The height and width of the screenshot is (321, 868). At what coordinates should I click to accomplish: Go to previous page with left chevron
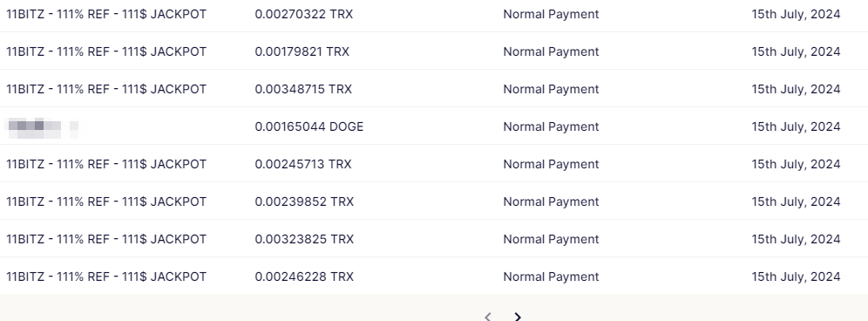488,316
